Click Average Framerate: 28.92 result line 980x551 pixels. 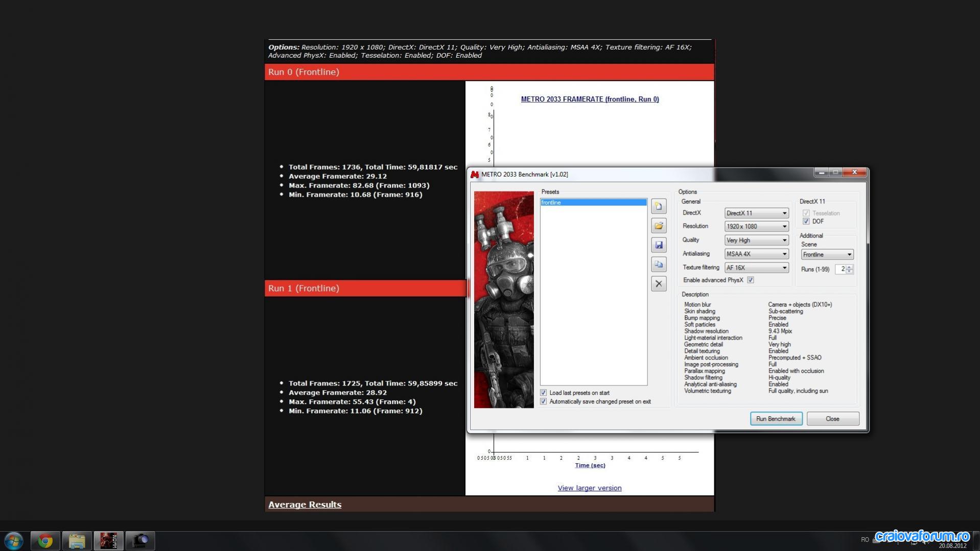[337, 393]
